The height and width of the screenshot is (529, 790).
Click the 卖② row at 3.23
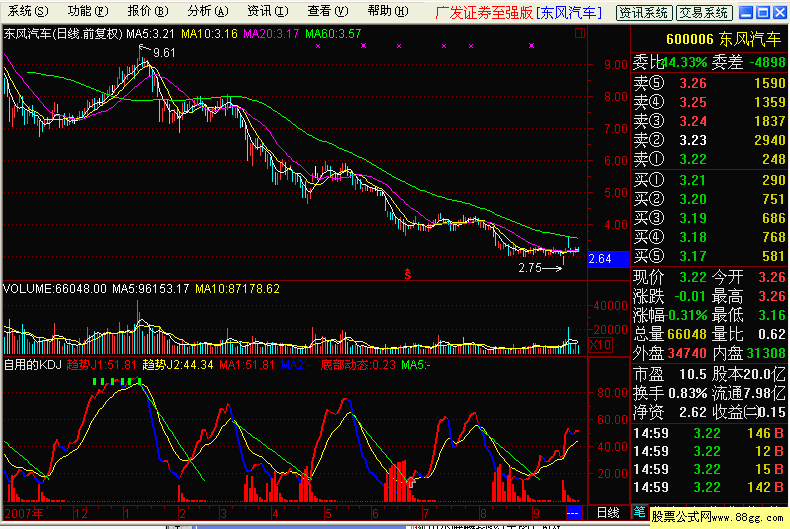pos(709,140)
